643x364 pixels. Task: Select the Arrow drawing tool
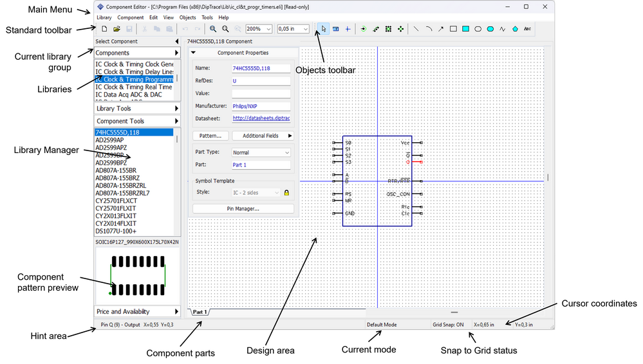pos(441,29)
